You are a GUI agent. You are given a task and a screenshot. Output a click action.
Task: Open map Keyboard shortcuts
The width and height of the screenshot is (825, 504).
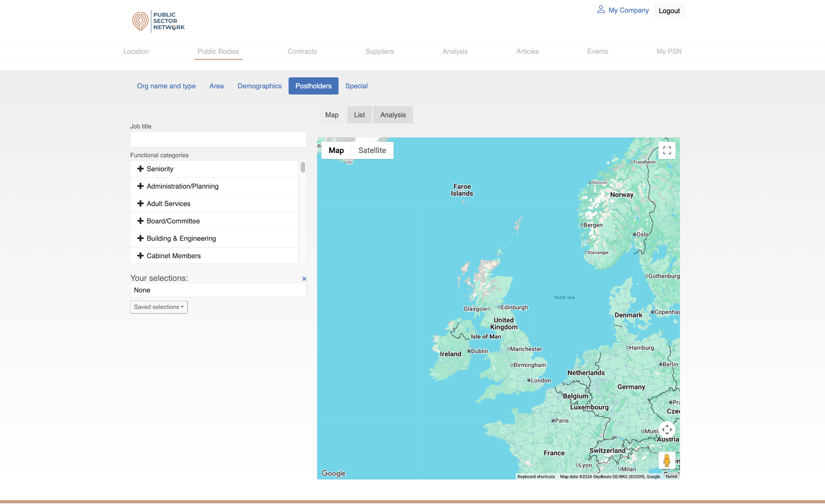point(536,477)
